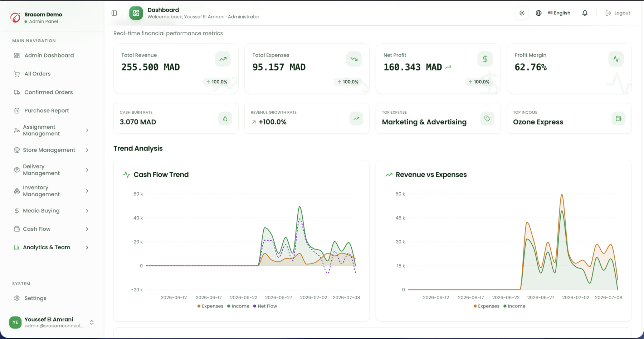Switch the light/dark theme sun icon
This screenshot has height=339, width=644.
pos(522,13)
